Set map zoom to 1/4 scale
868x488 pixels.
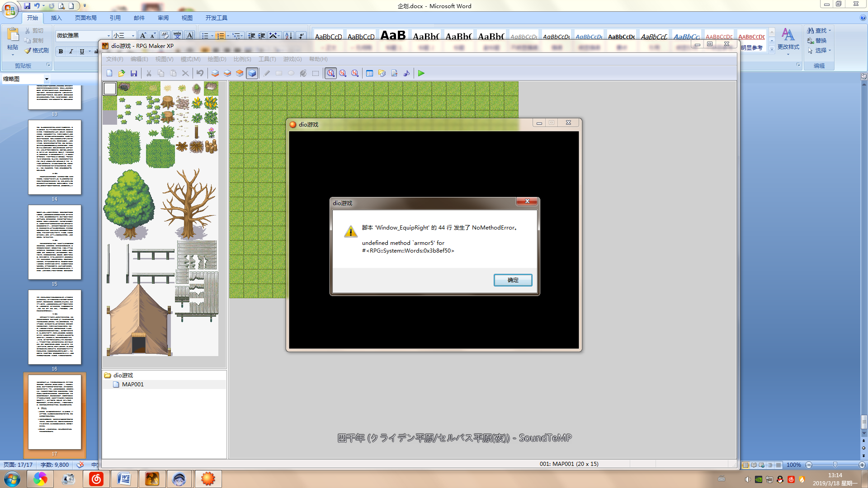click(x=355, y=73)
